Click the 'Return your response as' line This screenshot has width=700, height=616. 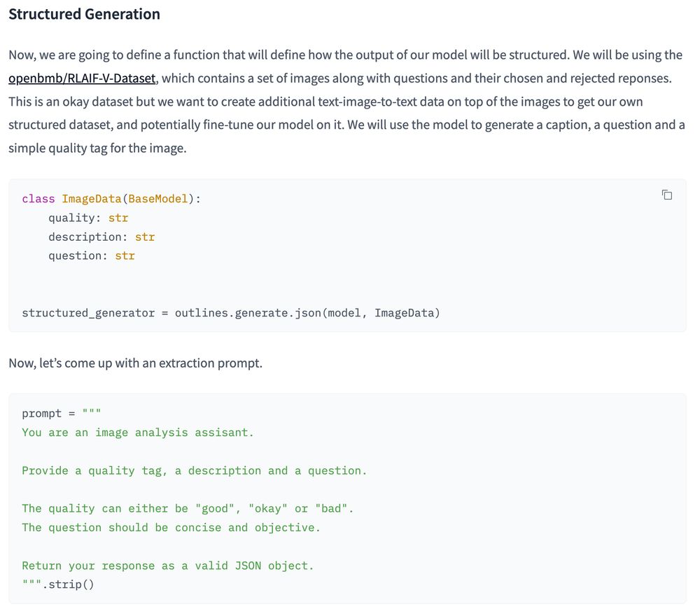point(168,566)
